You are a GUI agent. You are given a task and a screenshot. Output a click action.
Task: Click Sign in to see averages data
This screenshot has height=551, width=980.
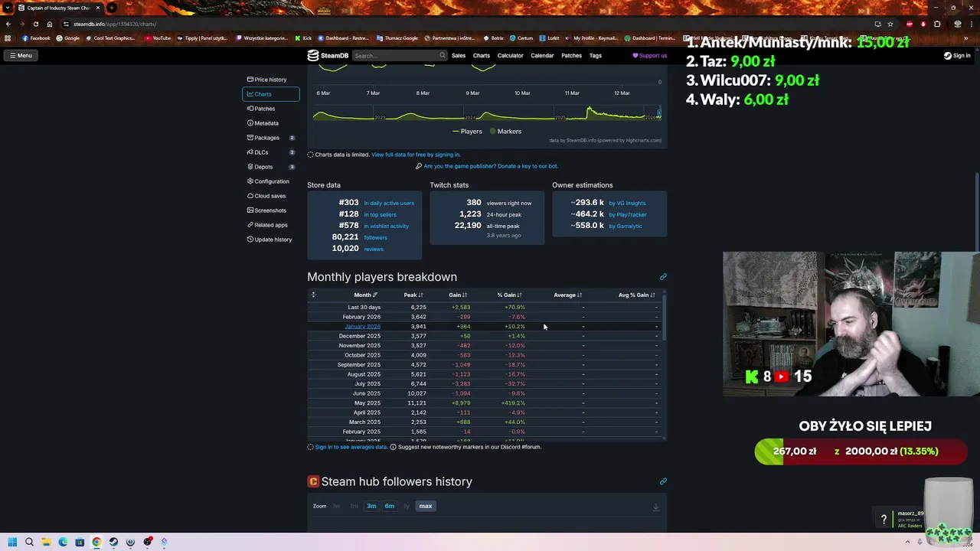coord(351,447)
